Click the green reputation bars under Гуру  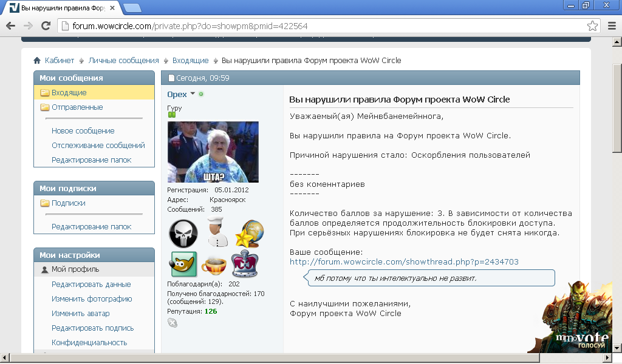(x=172, y=115)
